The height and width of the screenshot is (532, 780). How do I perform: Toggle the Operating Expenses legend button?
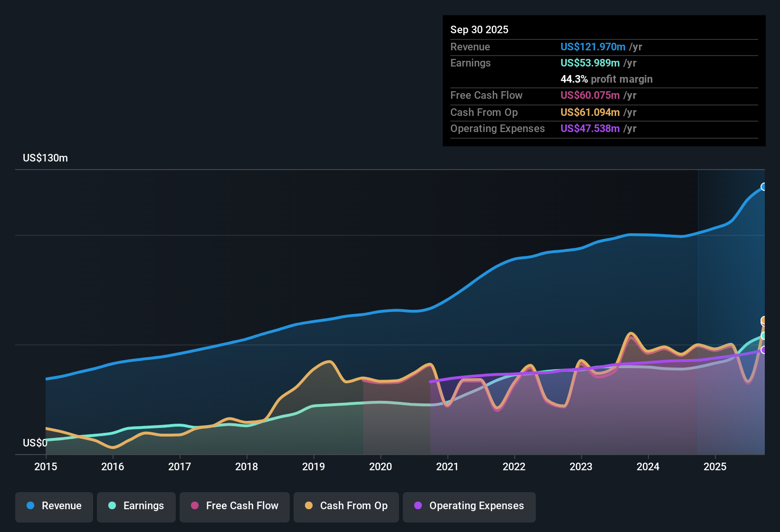click(469, 507)
